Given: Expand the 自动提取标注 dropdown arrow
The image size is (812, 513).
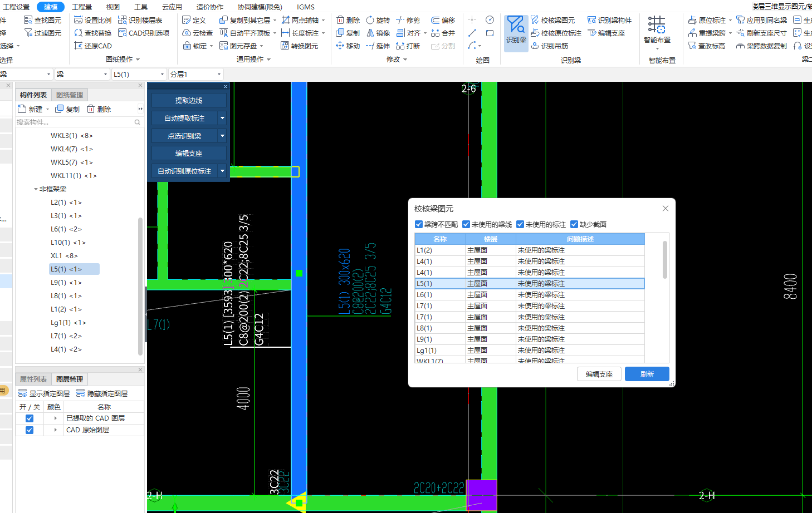Looking at the screenshot, I should point(222,118).
